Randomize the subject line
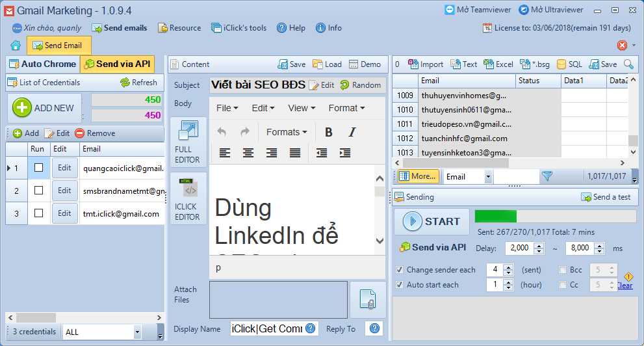The width and height of the screenshot is (644, 346). coord(361,85)
